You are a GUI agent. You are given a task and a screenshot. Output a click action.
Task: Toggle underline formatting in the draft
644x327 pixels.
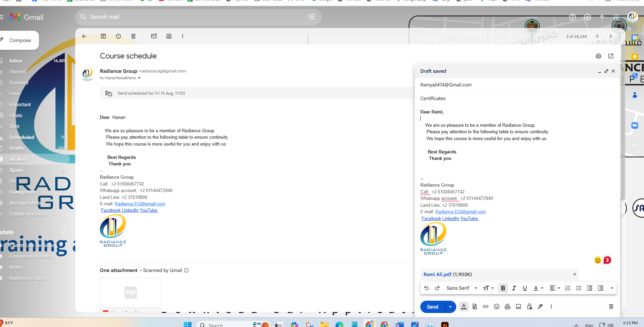point(525,288)
